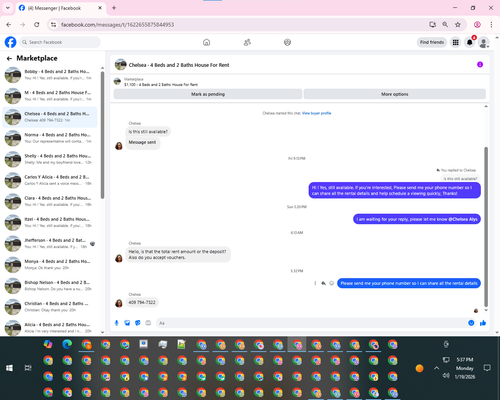Select the Messenger | Facebook tab

(60, 8)
